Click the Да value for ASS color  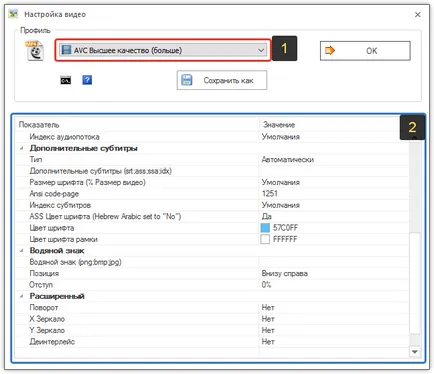coord(267,217)
